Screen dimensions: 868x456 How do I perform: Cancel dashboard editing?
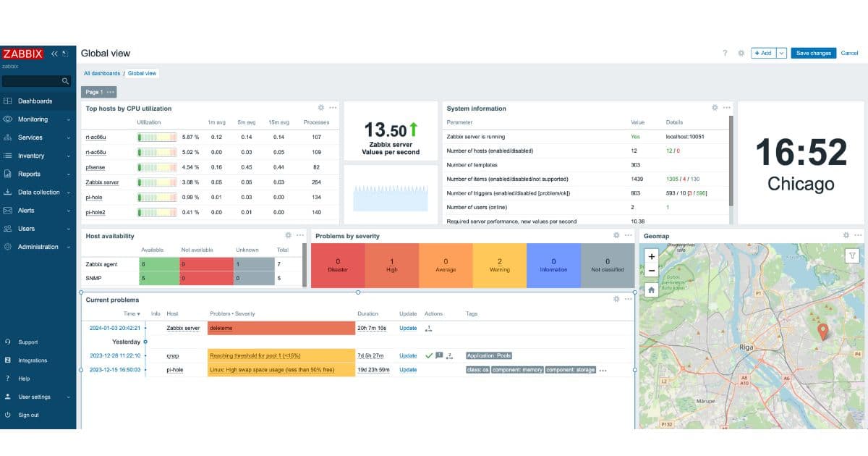849,53
